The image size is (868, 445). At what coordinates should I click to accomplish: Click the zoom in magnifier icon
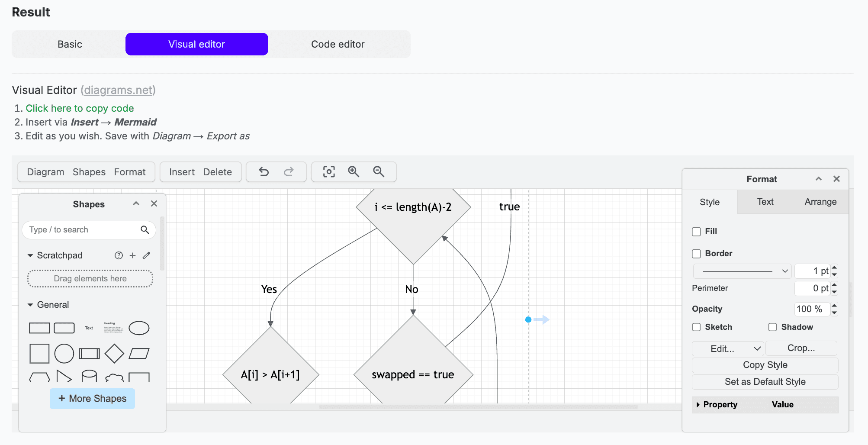click(x=354, y=172)
